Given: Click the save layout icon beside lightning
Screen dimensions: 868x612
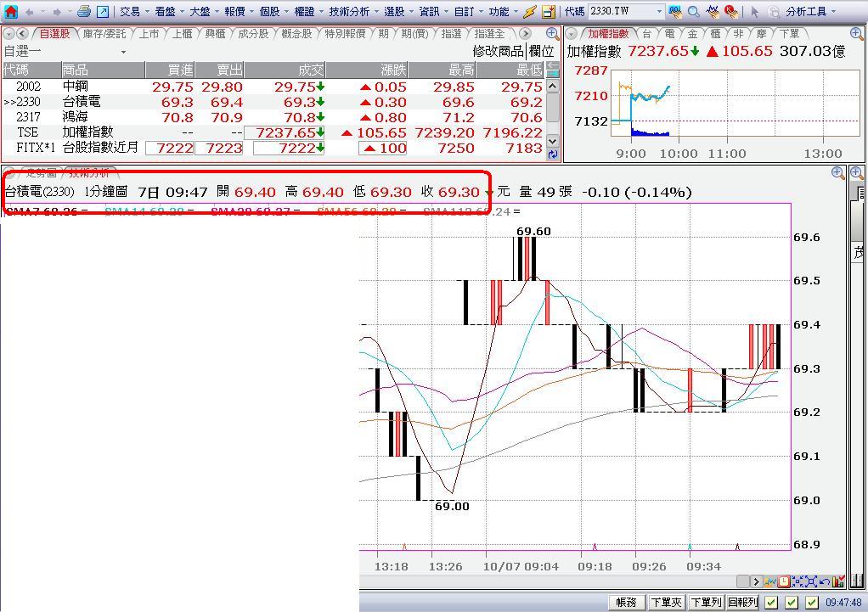Looking at the screenshot, I should pos(548,11).
